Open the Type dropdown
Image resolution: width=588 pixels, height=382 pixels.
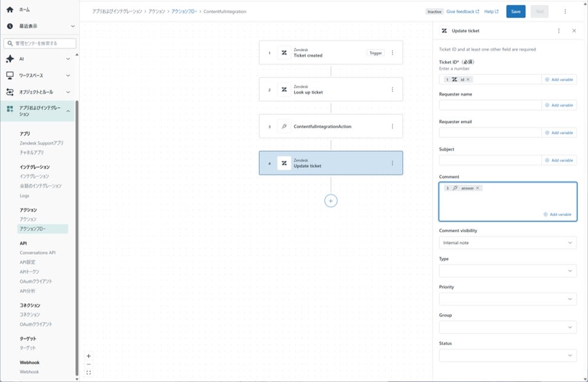(508, 271)
